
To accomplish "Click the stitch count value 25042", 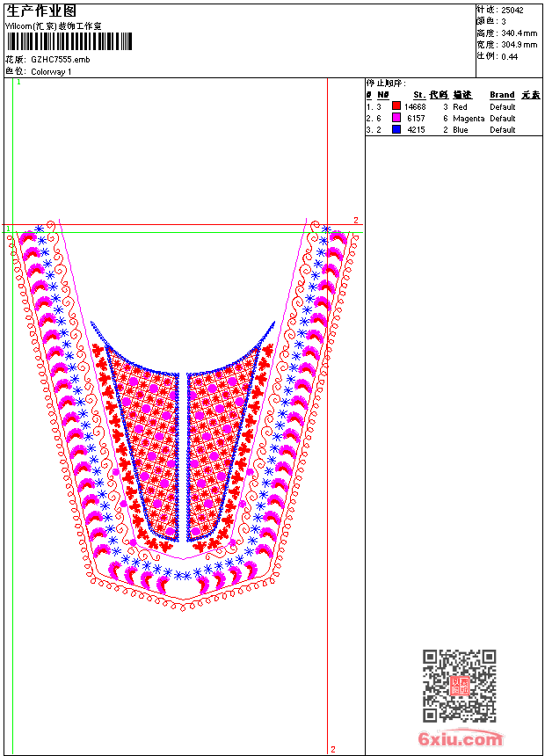I will pos(512,11).
